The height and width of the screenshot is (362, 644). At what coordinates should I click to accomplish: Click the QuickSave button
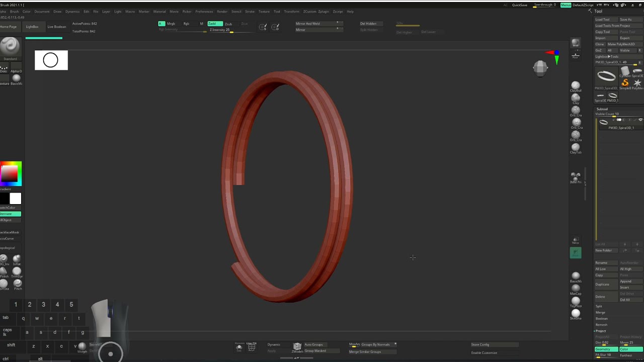(x=520, y=5)
